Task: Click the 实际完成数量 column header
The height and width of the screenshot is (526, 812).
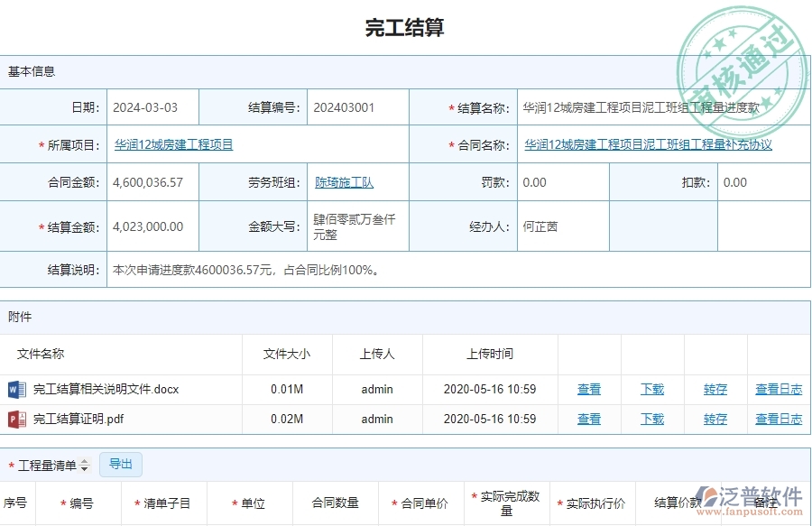Action: (x=506, y=503)
